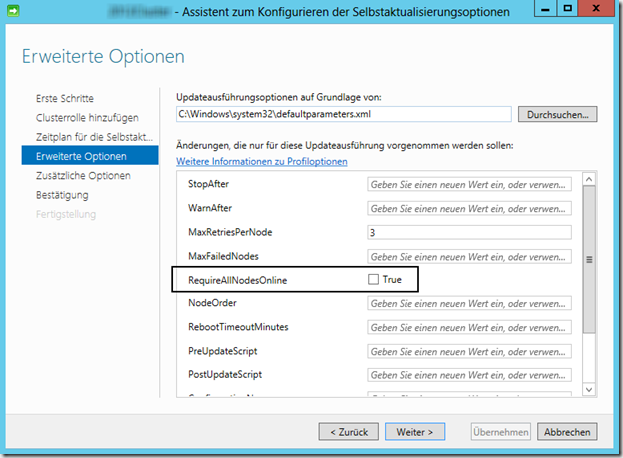623x458 pixels.
Task: Select Zeitplan für die Selbstakt... step
Action: coord(94,137)
